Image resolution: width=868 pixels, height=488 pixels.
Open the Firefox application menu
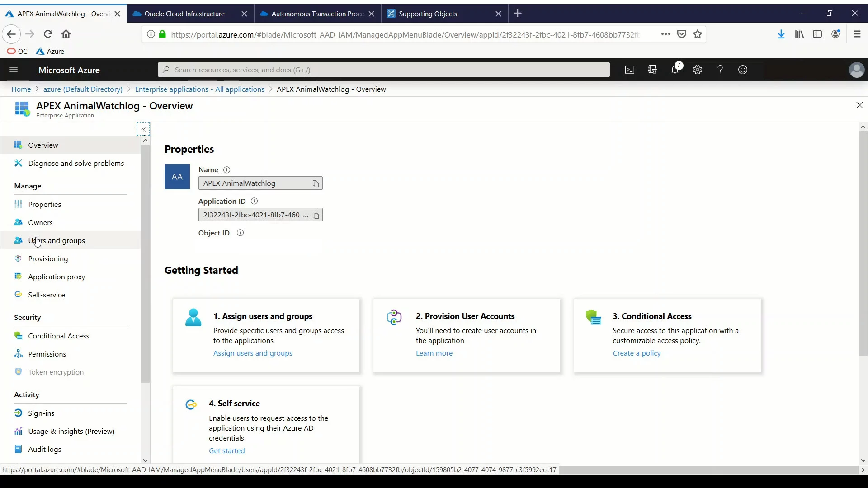pos(857,34)
